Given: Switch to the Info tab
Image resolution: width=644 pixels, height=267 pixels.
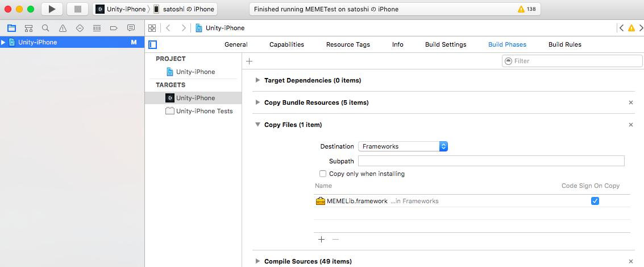Looking at the screenshot, I should tap(397, 44).
